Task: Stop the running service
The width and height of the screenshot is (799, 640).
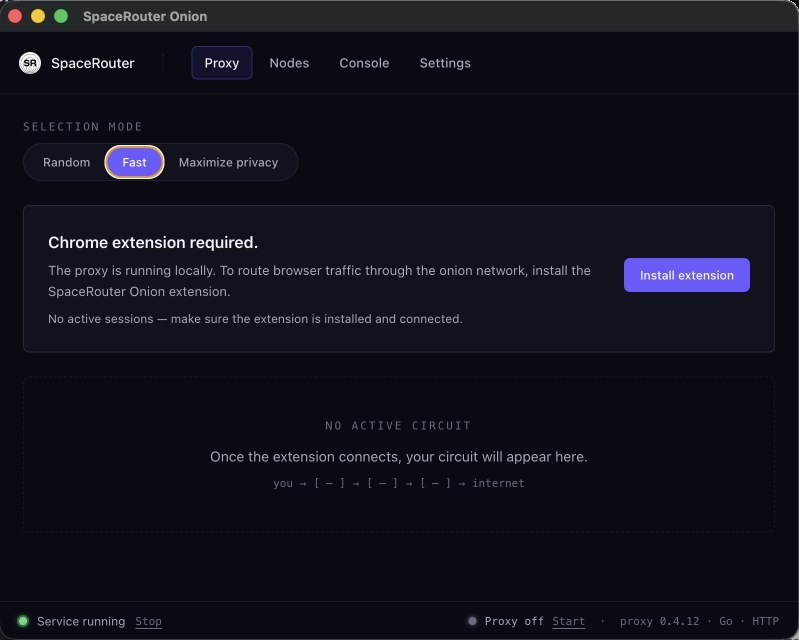Action: point(148,621)
